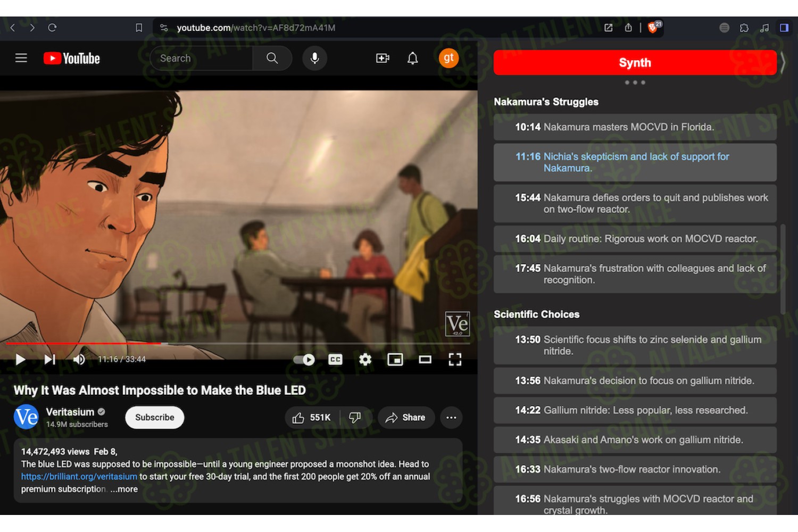Jump to 11:16 Nichia's skepticism entry
The width and height of the screenshot is (798, 532).
pyautogui.click(x=635, y=162)
